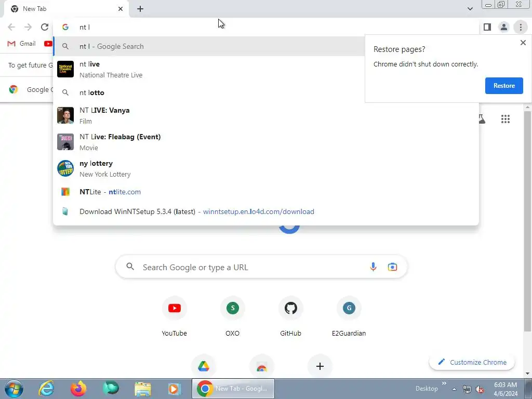Open the network tray icon
This screenshot has width=532, height=399.
click(467, 390)
